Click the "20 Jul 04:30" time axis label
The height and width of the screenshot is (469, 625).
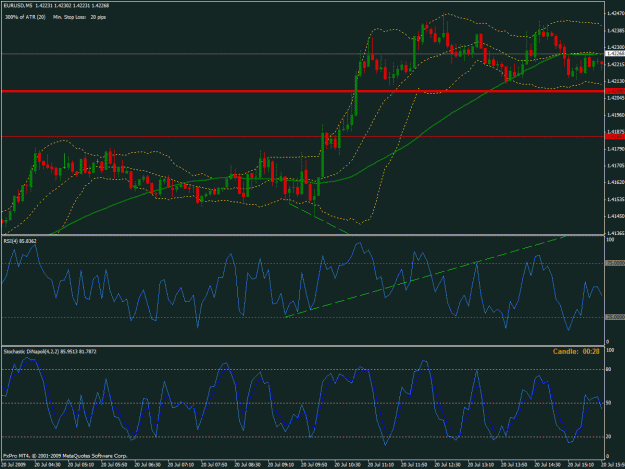(x=48, y=465)
